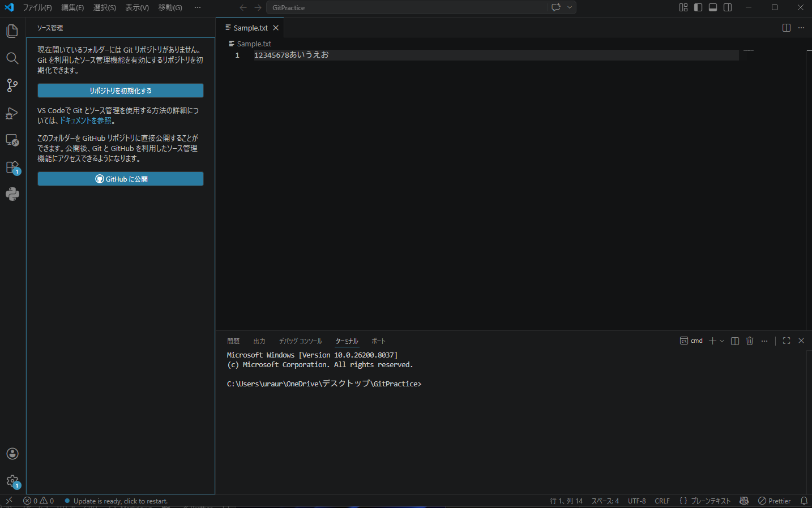
Task: Open the new terminal profile dropdown arrow
Action: pyautogui.click(x=722, y=341)
